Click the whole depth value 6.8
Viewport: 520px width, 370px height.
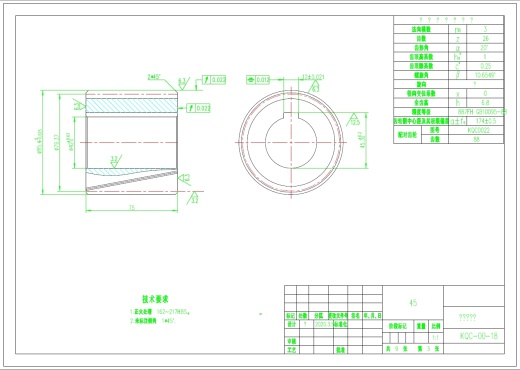485,103
